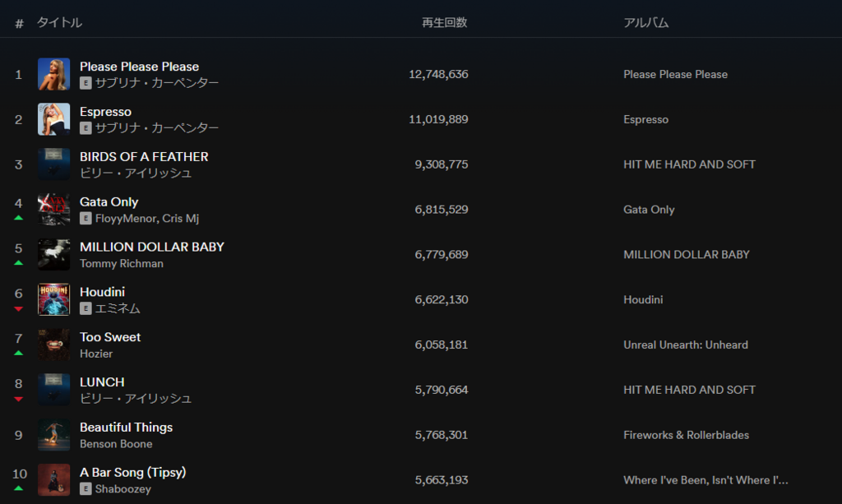Click explicit badge on Please Please Please
The width and height of the screenshot is (842, 504).
(86, 83)
